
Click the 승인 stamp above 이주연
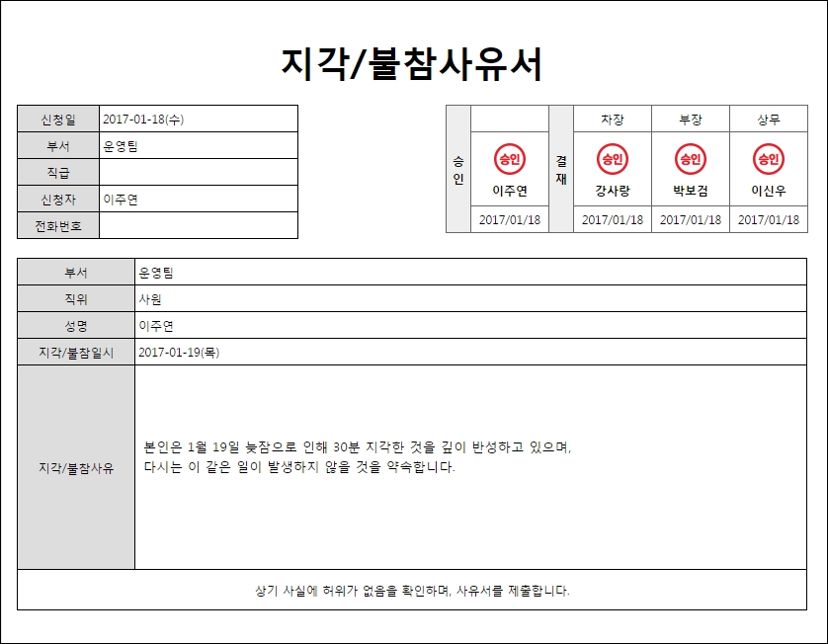[510, 159]
